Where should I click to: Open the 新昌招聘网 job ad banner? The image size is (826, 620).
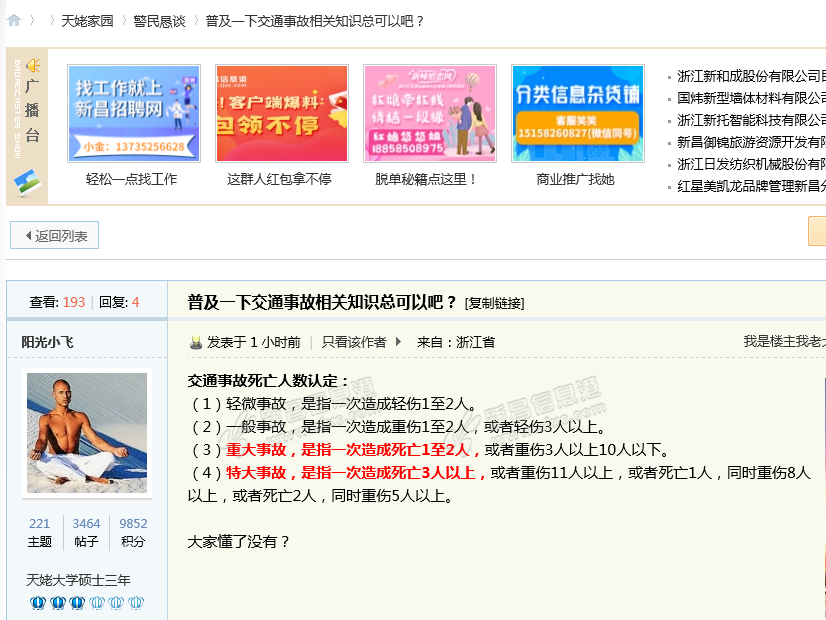coord(134,113)
